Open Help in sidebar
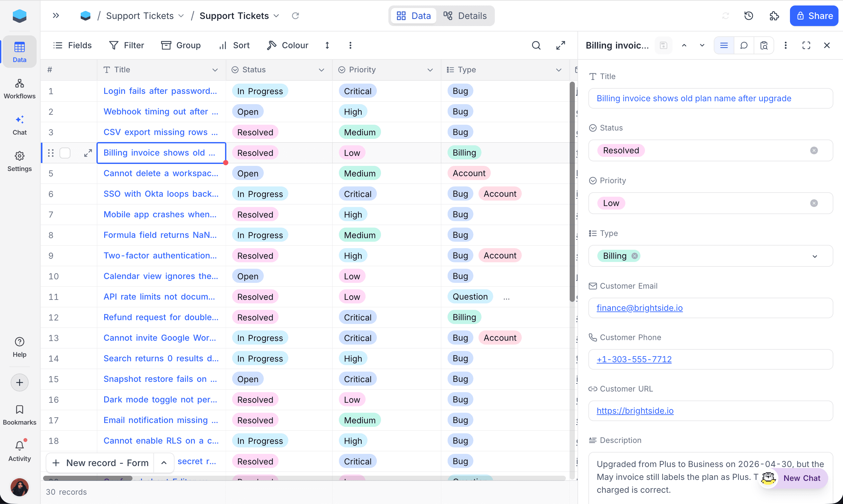 coord(19,347)
